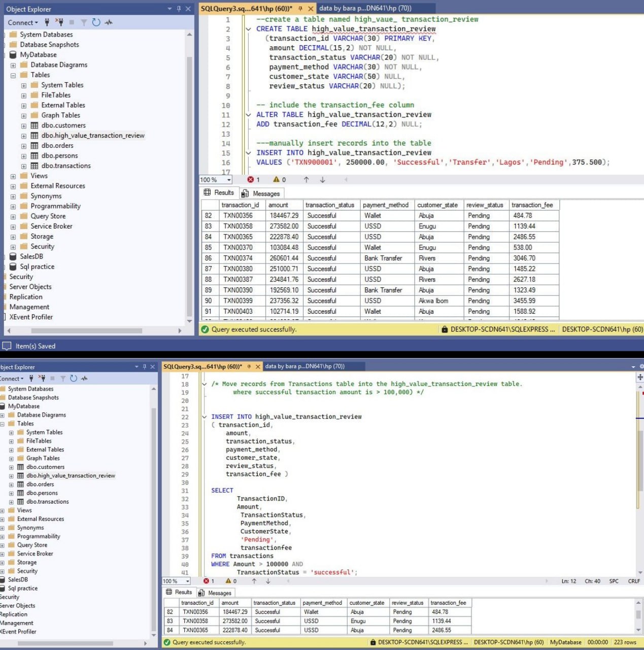
Task: Click the connect plug icon in upper Object Explorer
Action: [x=47, y=22]
